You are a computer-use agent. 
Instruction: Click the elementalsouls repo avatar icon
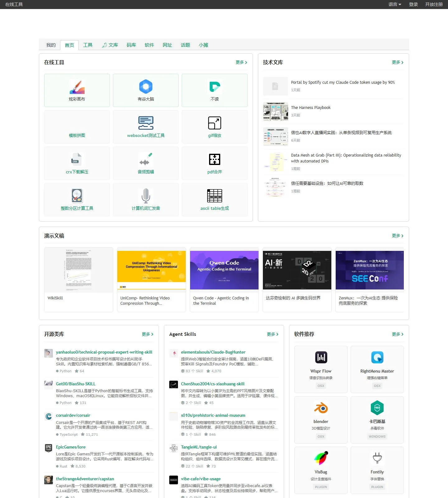point(174,353)
